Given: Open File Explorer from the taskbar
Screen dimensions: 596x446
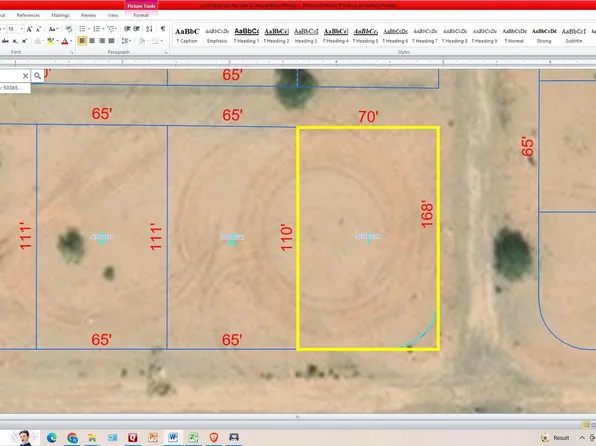Looking at the screenshot, I should (92, 438).
